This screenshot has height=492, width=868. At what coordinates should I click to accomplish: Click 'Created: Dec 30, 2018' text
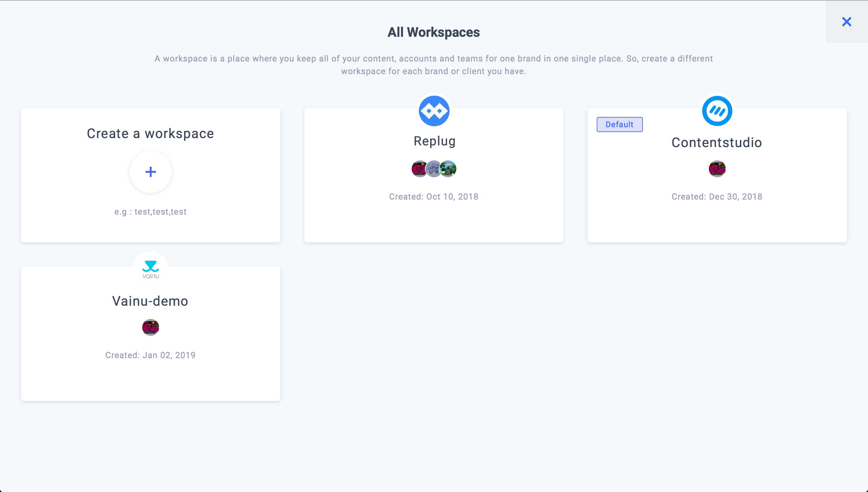(717, 197)
